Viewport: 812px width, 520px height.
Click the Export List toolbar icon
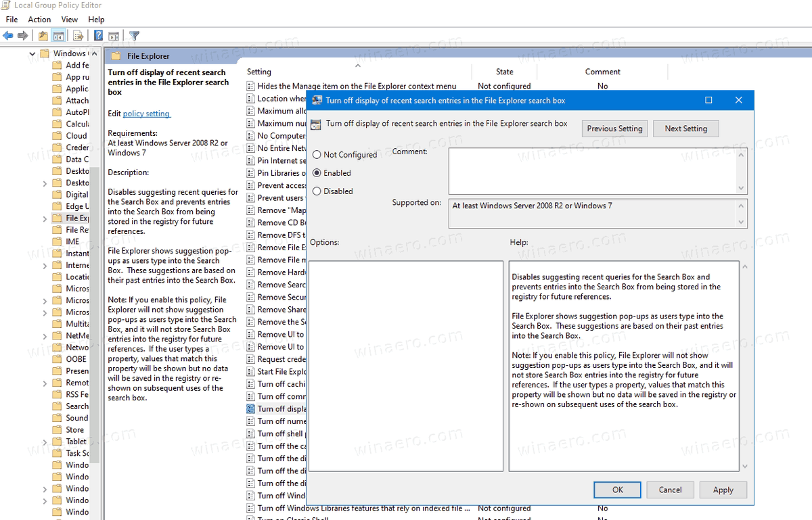(x=78, y=36)
